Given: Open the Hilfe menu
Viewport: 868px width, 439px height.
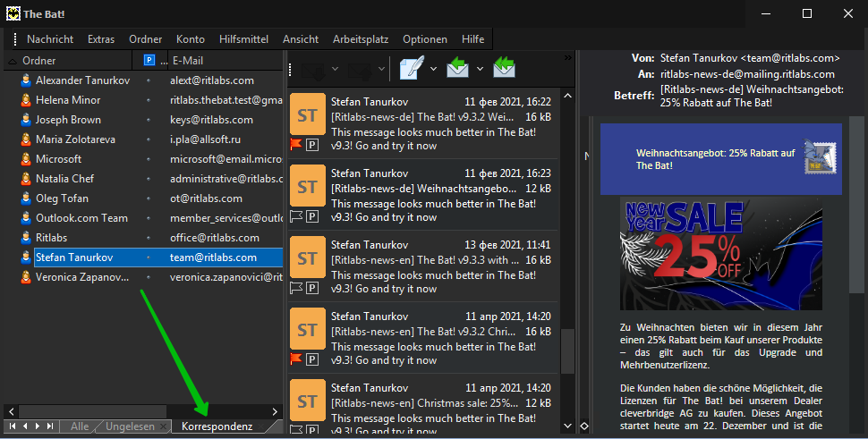Looking at the screenshot, I should click(x=472, y=39).
